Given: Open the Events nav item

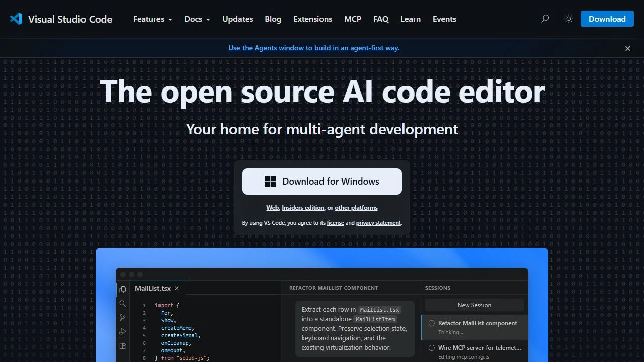Looking at the screenshot, I should (x=444, y=19).
